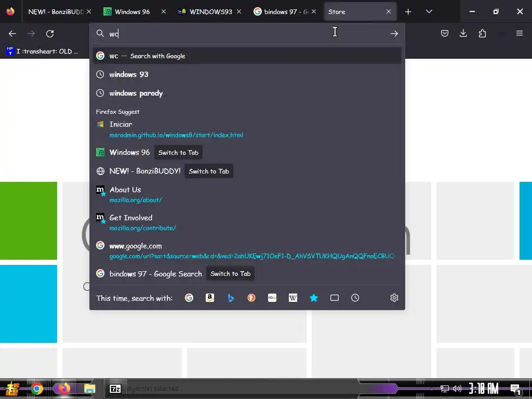532x399 pixels.
Task: Open the Extensions puzzle icon
Action: pos(482,33)
